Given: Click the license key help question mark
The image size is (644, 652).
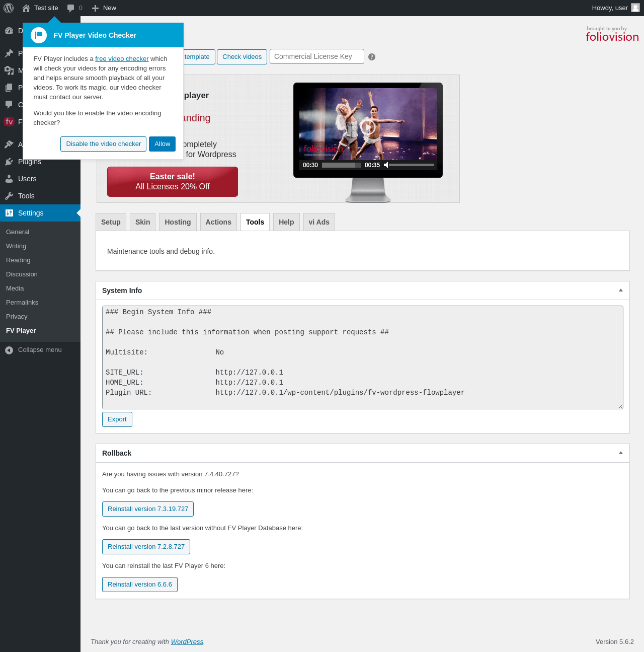Looking at the screenshot, I should [372, 57].
